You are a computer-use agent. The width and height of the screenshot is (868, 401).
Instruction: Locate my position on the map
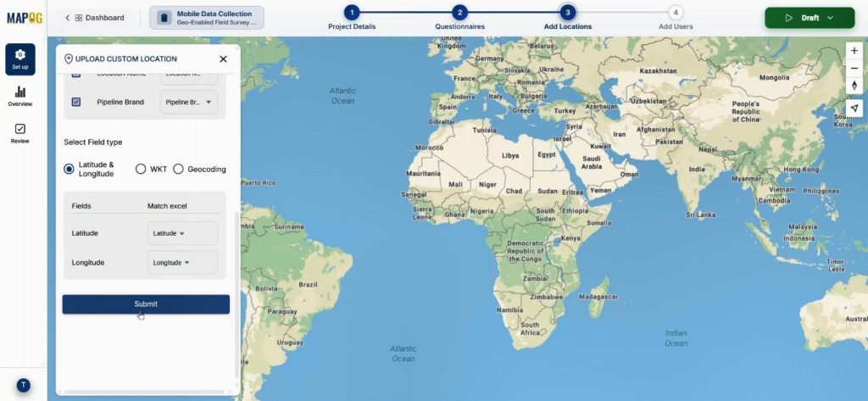pos(854,108)
